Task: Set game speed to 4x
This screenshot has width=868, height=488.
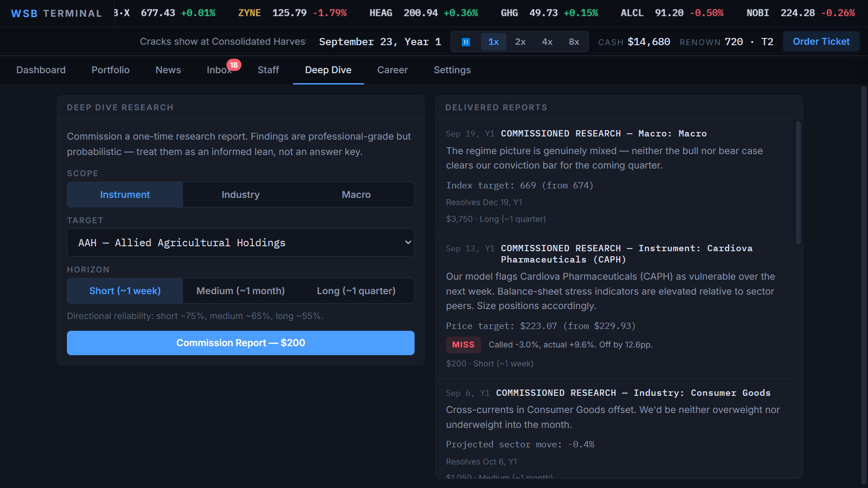Action: (x=547, y=42)
